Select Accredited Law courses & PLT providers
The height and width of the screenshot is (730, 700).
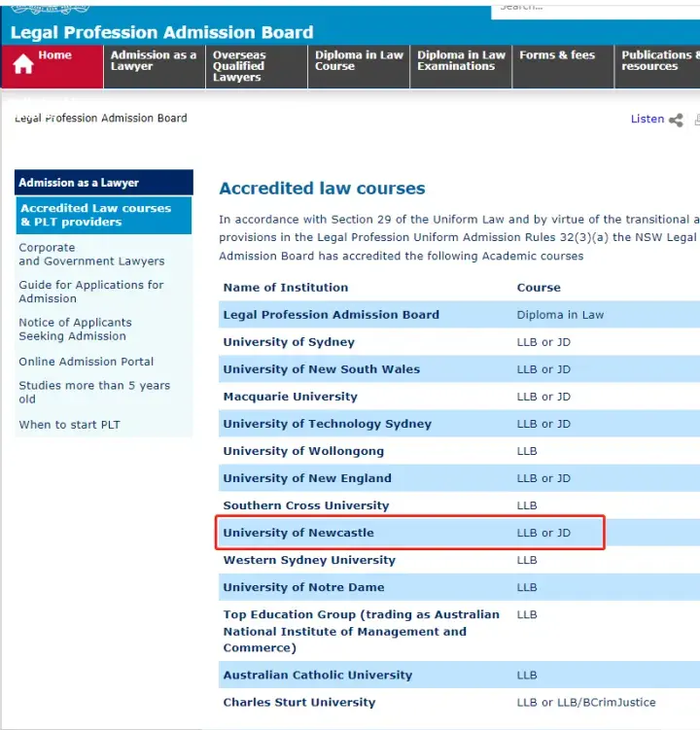(x=104, y=215)
